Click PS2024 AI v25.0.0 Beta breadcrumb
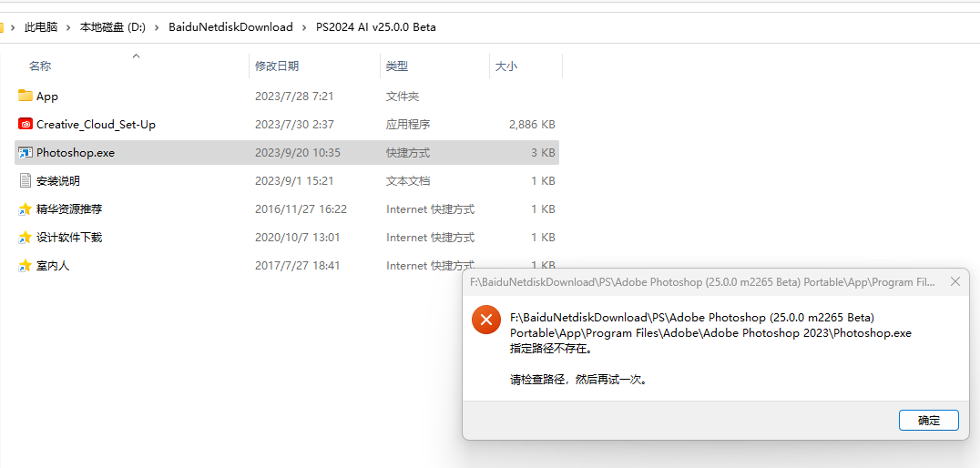 coord(375,27)
